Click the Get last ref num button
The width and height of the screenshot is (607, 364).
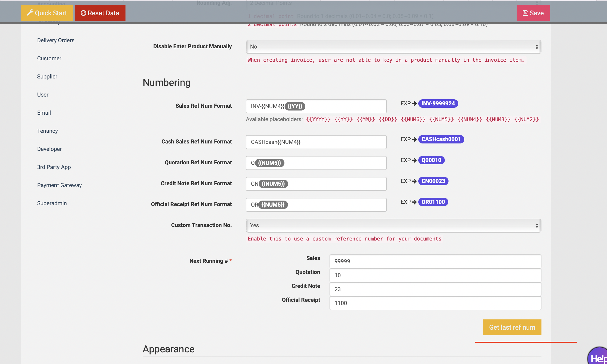(x=512, y=327)
